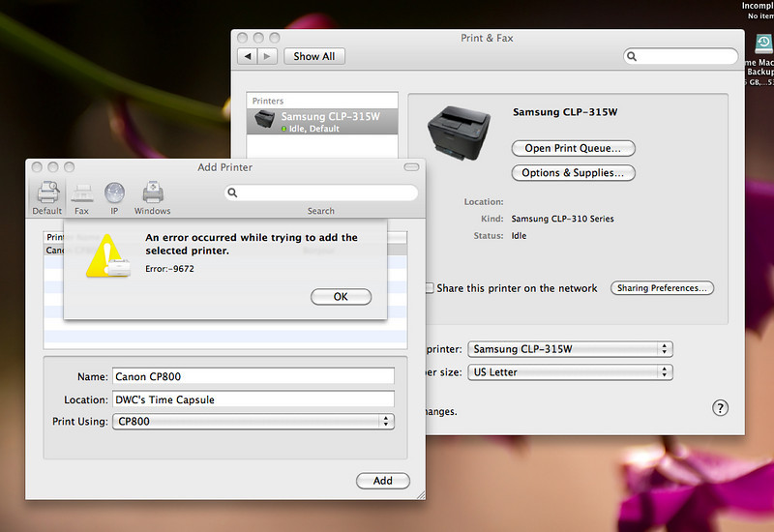Screen dimensions: 774x532
Task: Go back in Print & Fax window
Action: (x=248, y=56)
